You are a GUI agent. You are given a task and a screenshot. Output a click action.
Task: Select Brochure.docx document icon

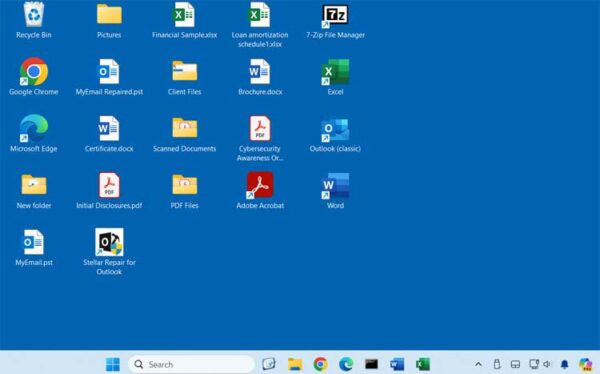[x=260, y=72]
